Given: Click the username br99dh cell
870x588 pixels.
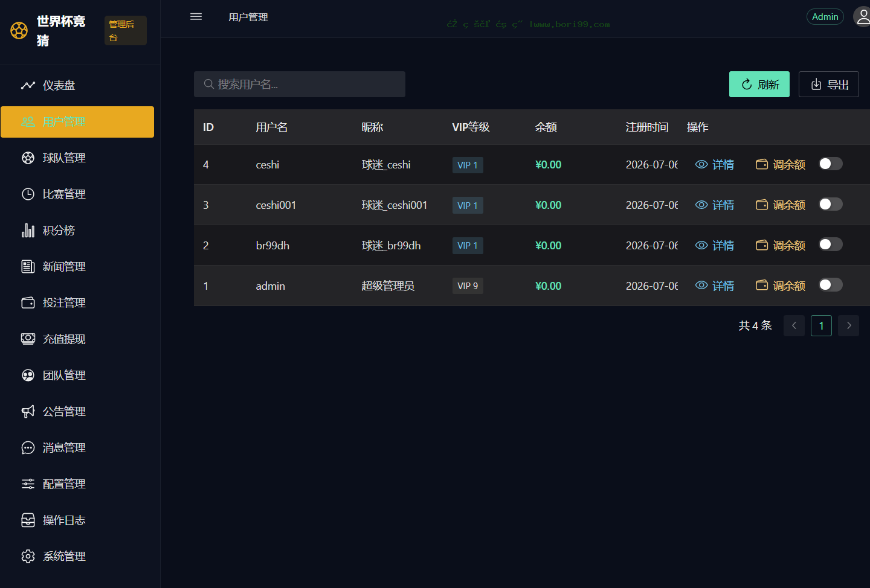Looking at the screenshot, I should coord(272,246).
